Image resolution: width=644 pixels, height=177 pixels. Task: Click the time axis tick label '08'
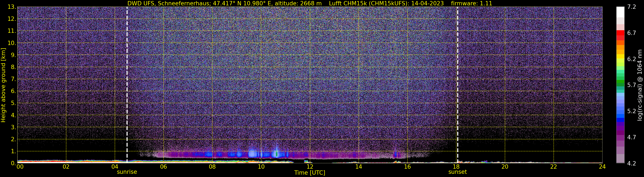click(x=212, y=167)
